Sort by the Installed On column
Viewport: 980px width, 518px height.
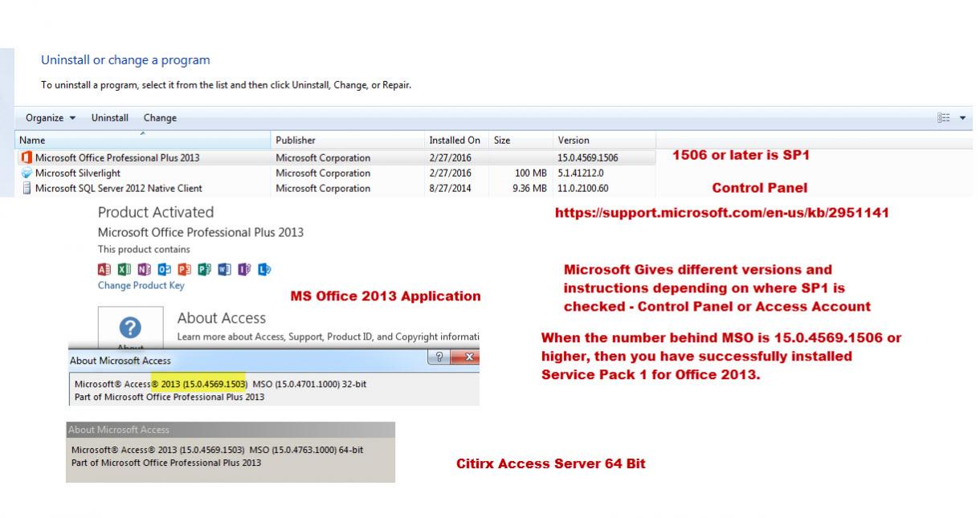click(455, 141)
